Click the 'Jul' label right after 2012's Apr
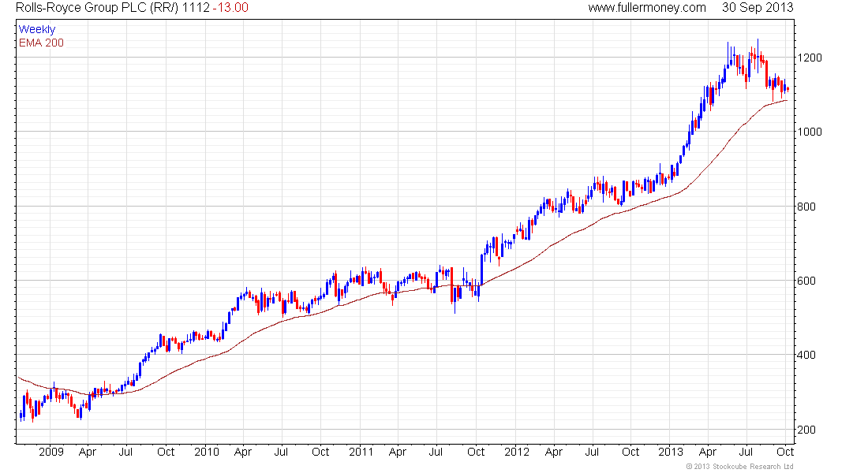Image resolution: width=868 pixels, height=473 pixels. pos(592,452)
